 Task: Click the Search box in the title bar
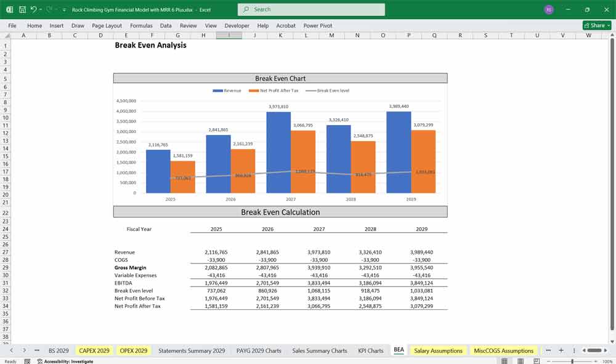pyautogui.click(x=311, y=9)
